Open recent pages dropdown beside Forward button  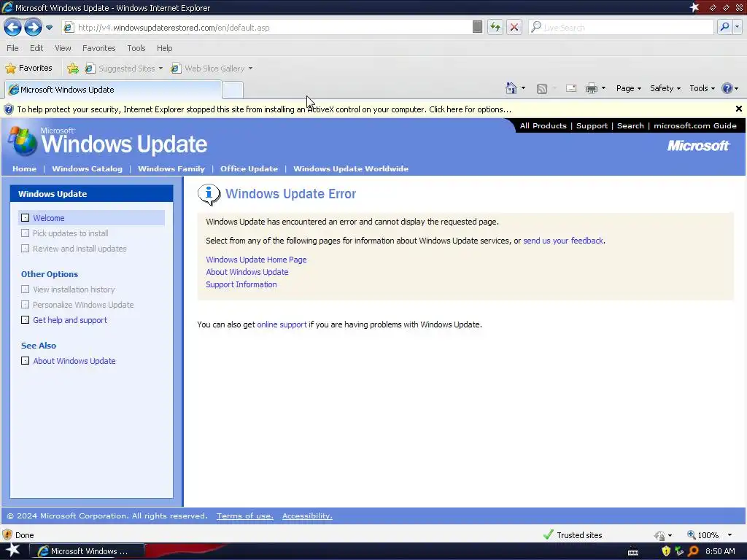coord(50,28)
